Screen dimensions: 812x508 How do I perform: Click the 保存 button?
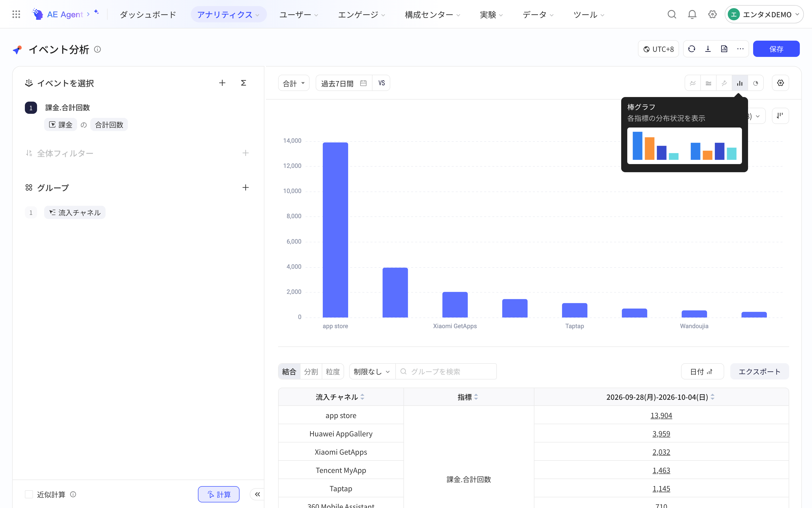[776, 49]
